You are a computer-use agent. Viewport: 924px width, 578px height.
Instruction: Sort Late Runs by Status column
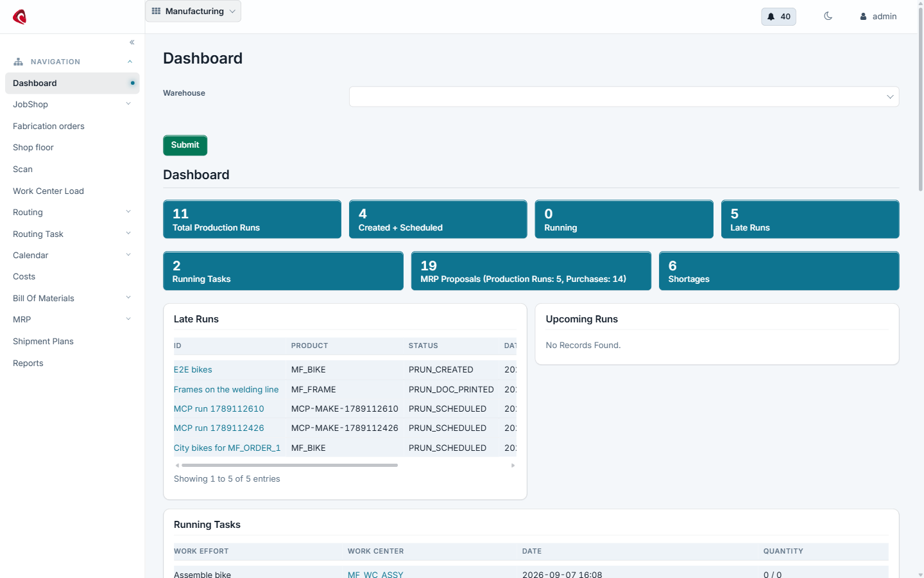[x=424, y=346]
